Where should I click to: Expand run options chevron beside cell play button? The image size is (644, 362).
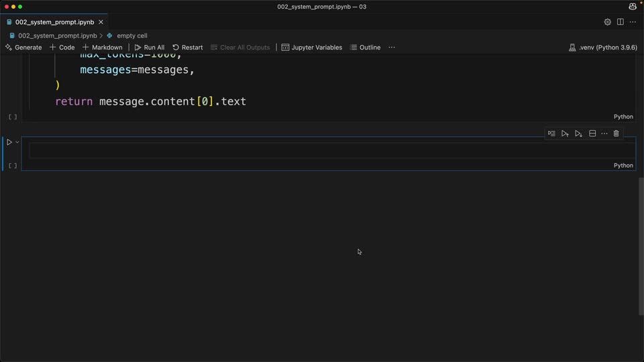pyautogui.click(x=17, y=142)
